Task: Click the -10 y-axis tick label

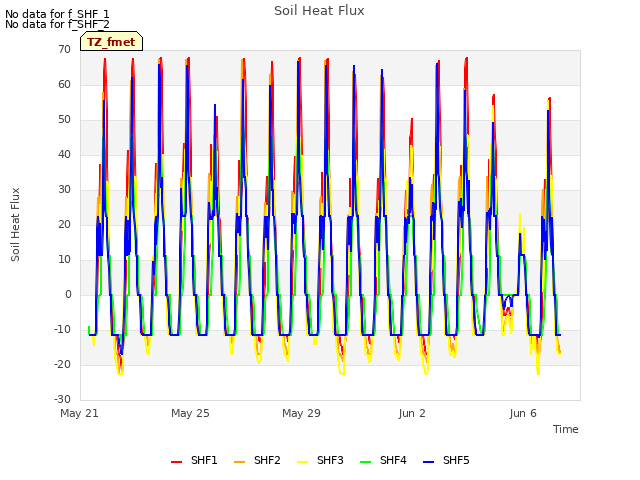Action: [x=62, y=329]
